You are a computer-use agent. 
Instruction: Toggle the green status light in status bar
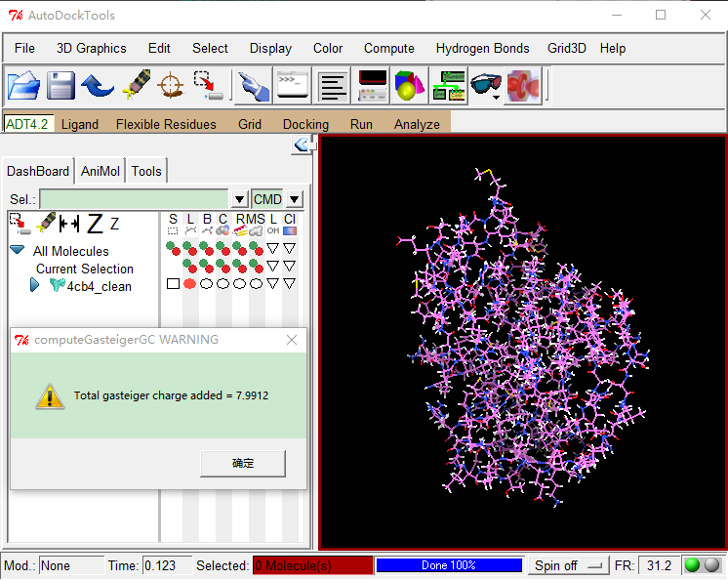click(692, 565)
